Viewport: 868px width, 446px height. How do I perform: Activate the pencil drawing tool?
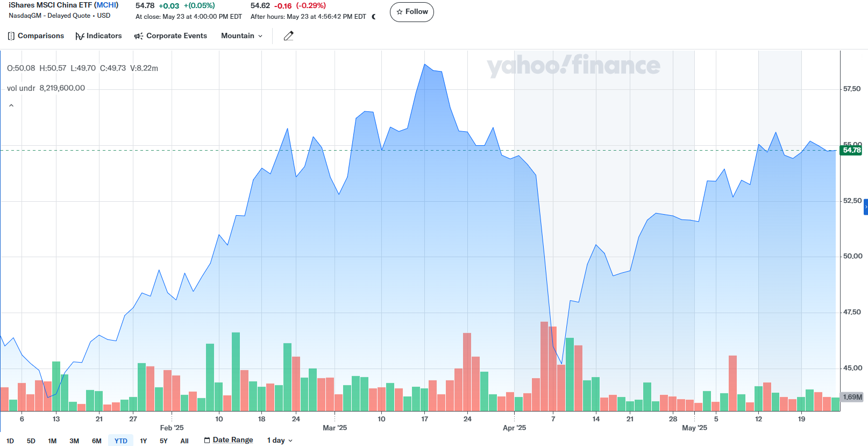(289, 36)
